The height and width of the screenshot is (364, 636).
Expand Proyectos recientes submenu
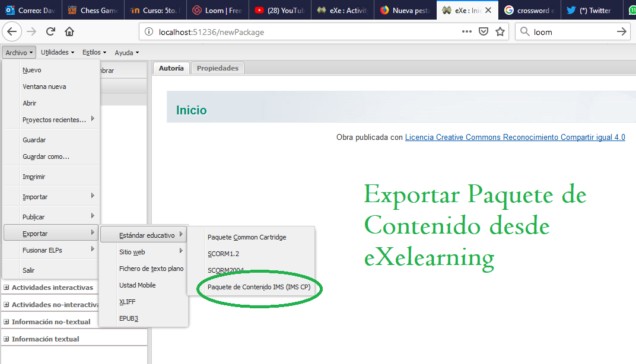51,120
